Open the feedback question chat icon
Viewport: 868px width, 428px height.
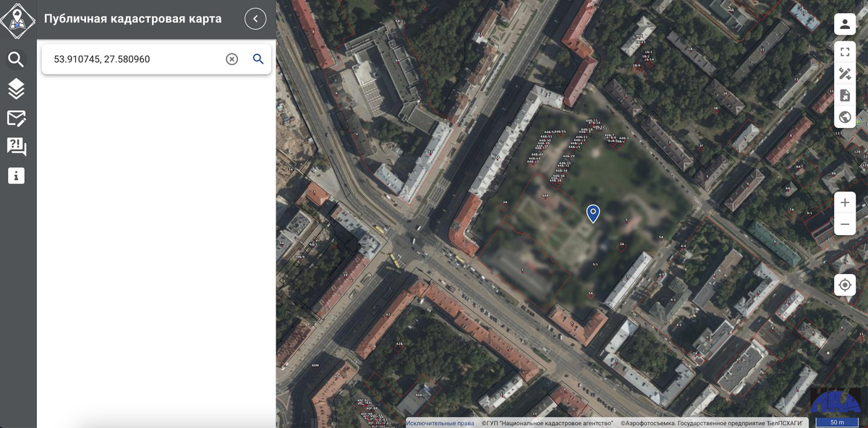(16, 147)
